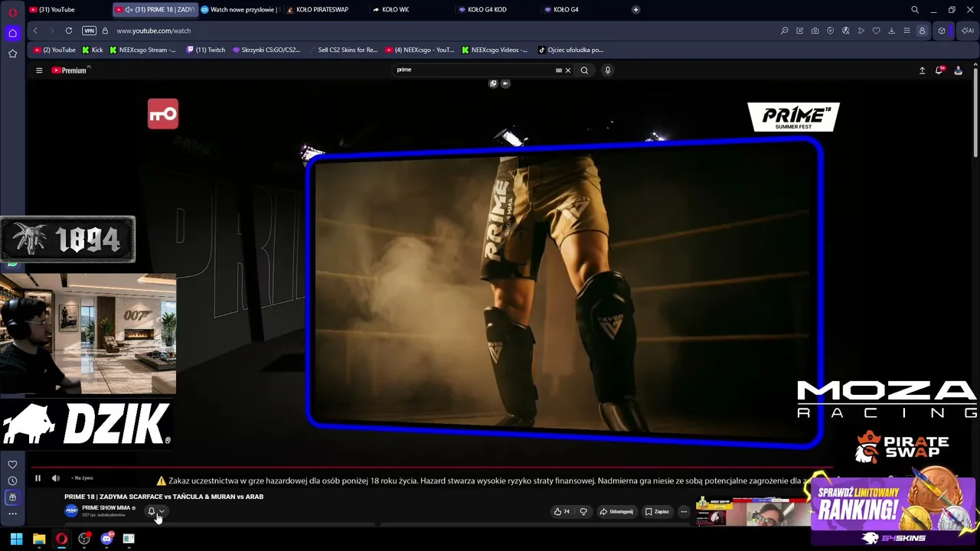The height and width of the screenshot is (551, 980).
Task: Run search with the YouTube magnifier button
Action: [x=584, y=70]
